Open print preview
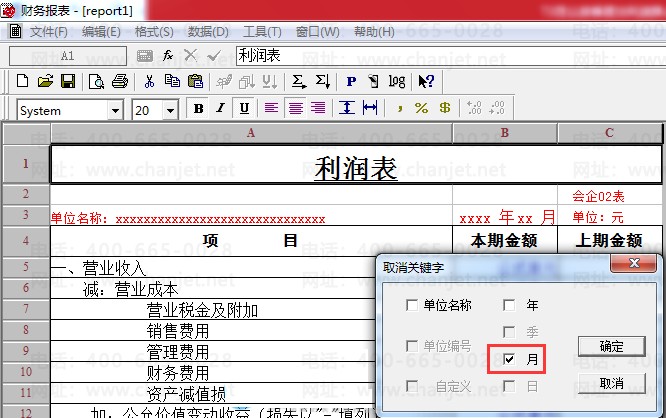This screenshot has height=418, width=666. point(96,81)
